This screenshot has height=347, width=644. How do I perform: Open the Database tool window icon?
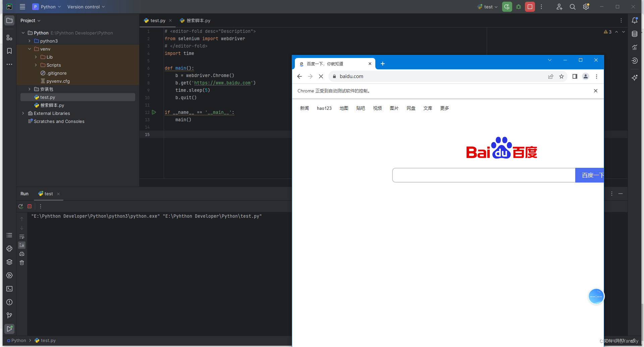tap(635, 34)
